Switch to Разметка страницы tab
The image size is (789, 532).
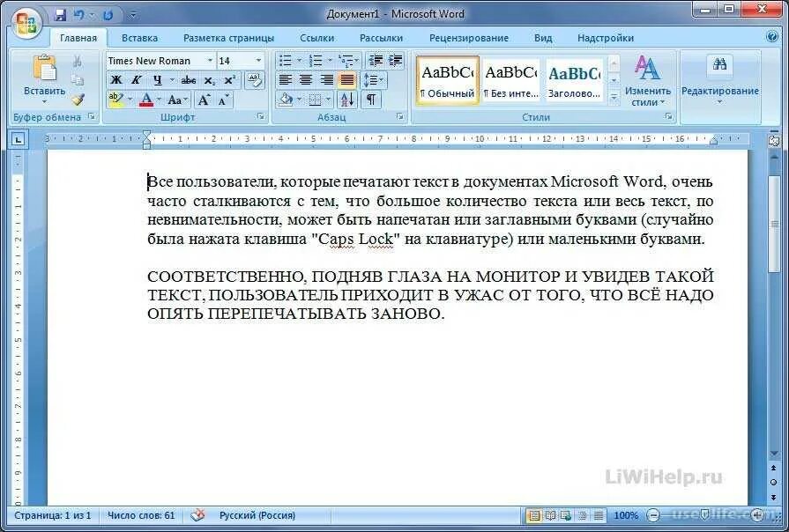click(x=228, y=38)
